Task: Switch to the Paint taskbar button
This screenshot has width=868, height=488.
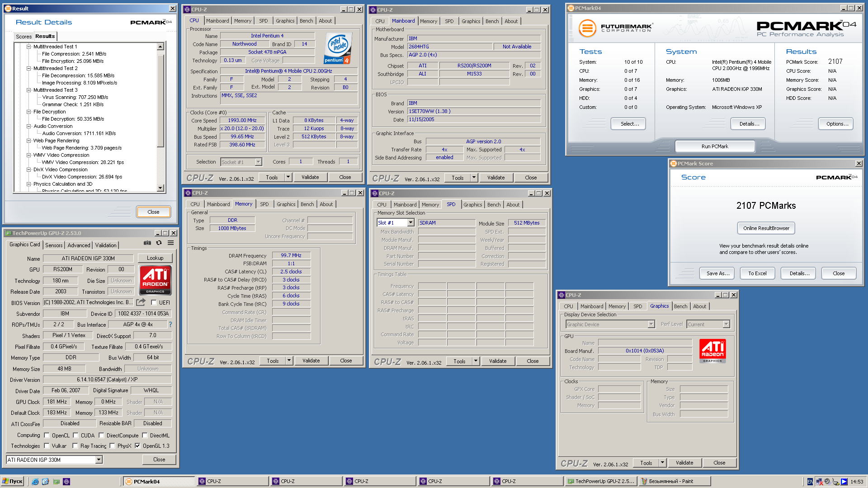Action: tap(674, 482)
